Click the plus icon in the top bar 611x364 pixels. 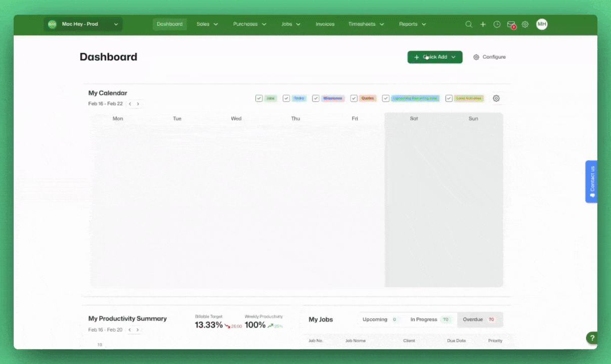pos(483,24)
